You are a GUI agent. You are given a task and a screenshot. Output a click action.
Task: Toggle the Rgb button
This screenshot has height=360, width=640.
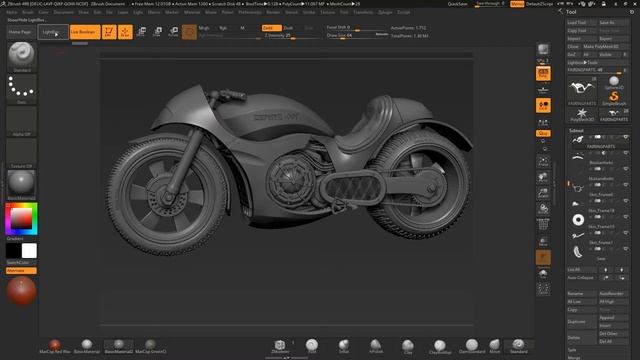pyautogui.click(x=223, y=28)
